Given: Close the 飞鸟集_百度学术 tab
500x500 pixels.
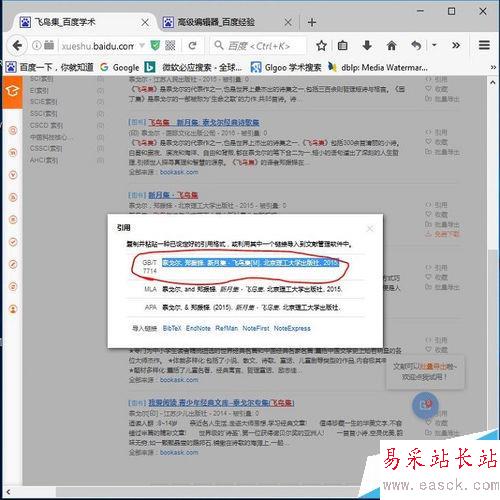Looking at the screenshot, I should 145,23.
